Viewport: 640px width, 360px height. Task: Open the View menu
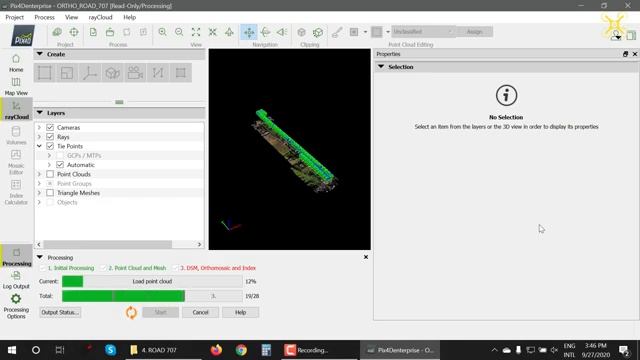71,17
